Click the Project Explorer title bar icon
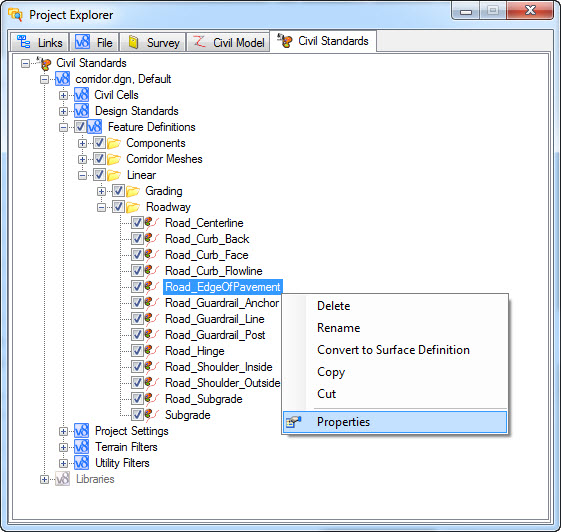Viewport: 561px width, 532px height. 16,15
